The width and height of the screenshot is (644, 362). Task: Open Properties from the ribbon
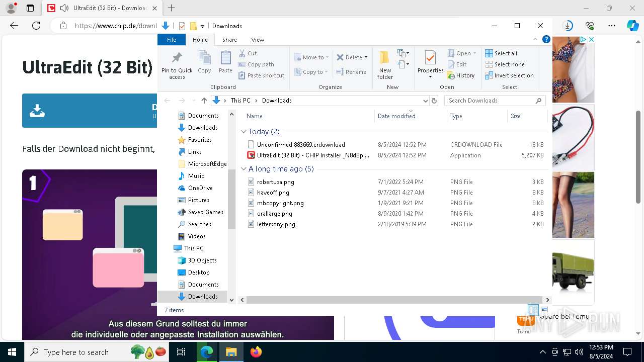(430, 64)
